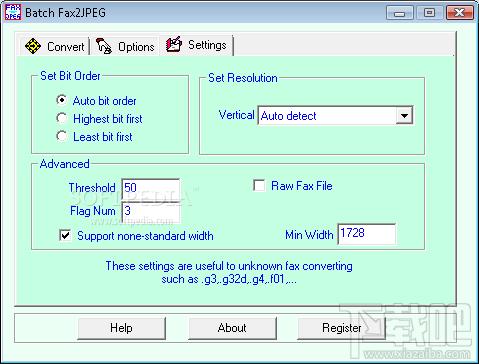This screenshot has width=479, height=364.
Task: Click the Min Width input field
Action: click(366, 234)
